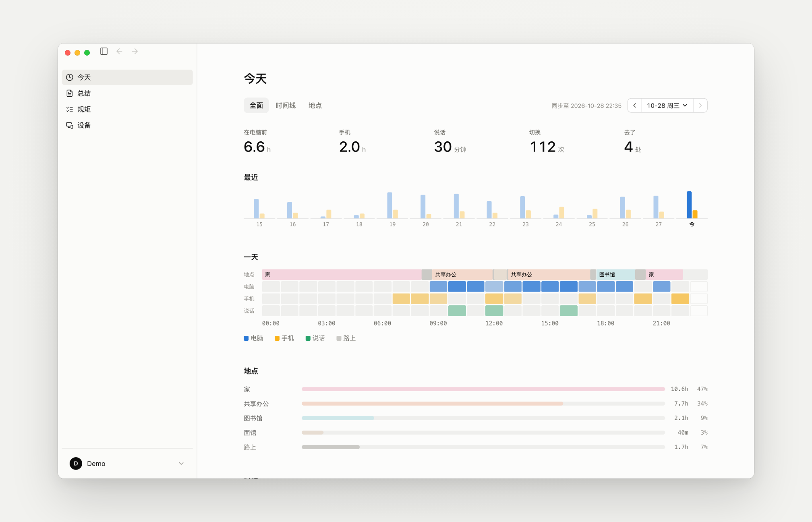Toggle the 路上 legend item
Viewport: 812px width, 522px height.
(x=346, y=338)
